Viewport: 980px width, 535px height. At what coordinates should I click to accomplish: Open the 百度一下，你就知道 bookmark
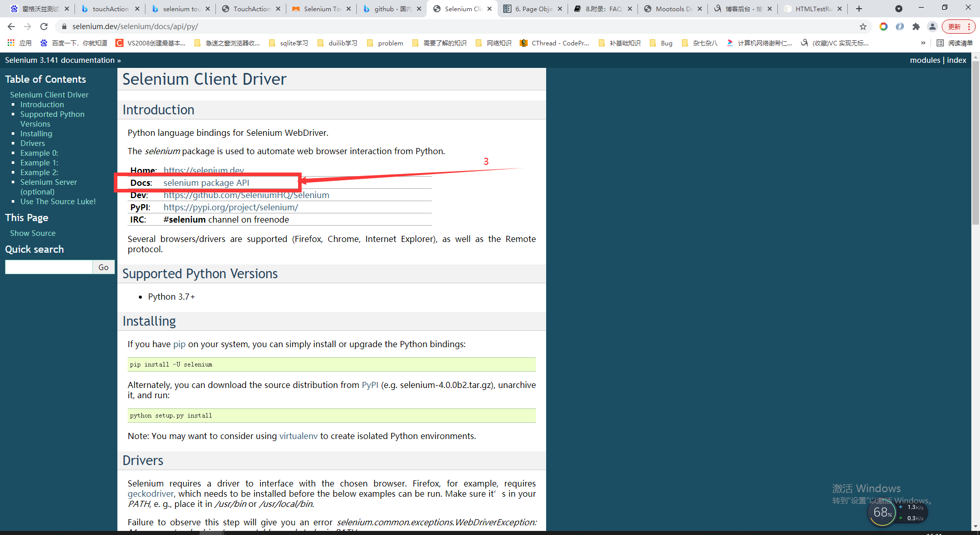click(x=74, y=43)
